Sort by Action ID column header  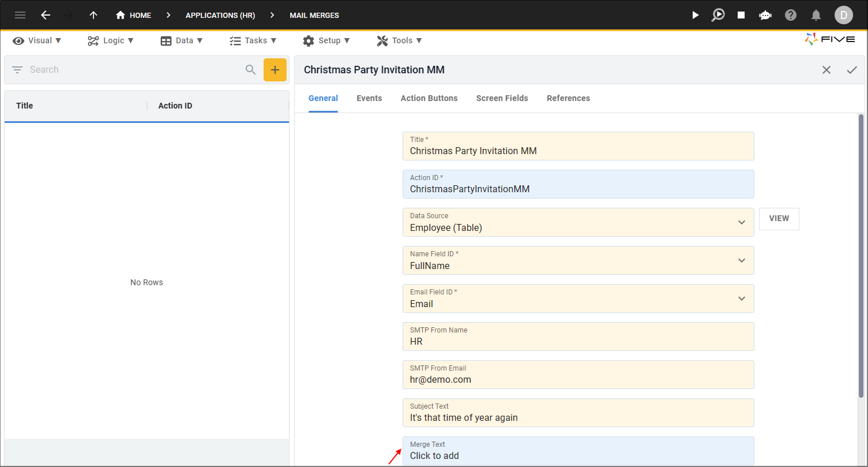point(175,106)
